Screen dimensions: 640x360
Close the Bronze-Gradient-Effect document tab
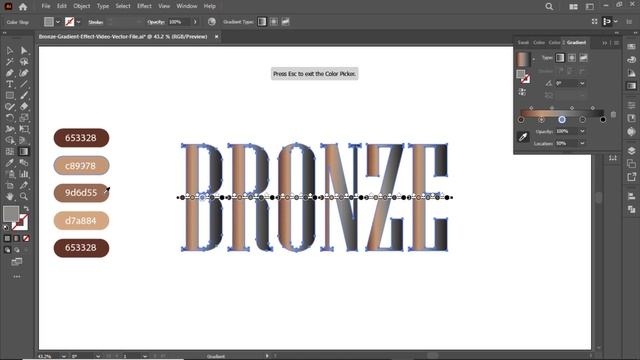(216, 37)
